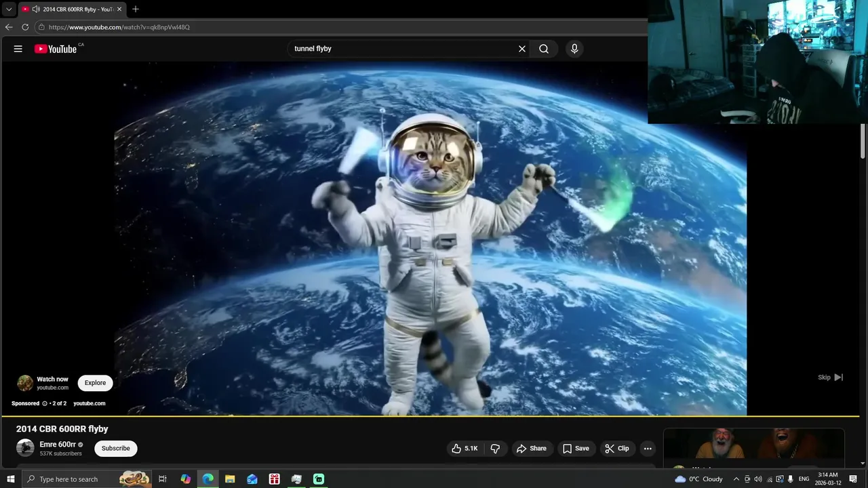Open the Sponsored info icon

pos(45,404)
